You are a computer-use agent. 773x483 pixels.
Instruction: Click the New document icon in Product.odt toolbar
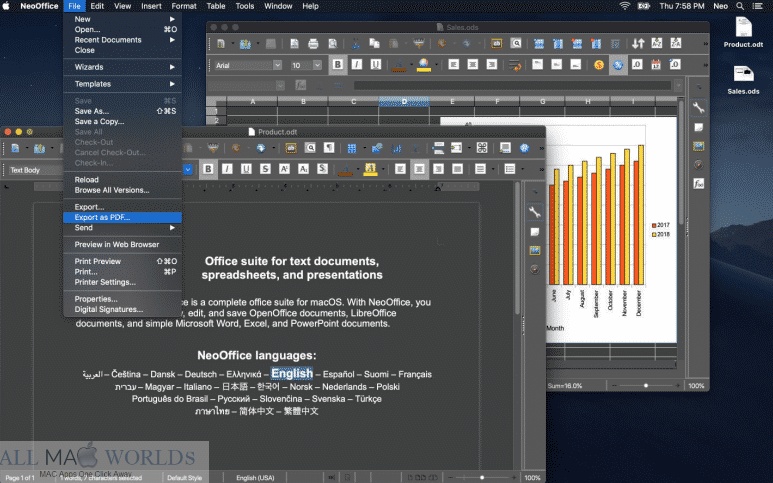pyautogui.click(x=15, y=148)
